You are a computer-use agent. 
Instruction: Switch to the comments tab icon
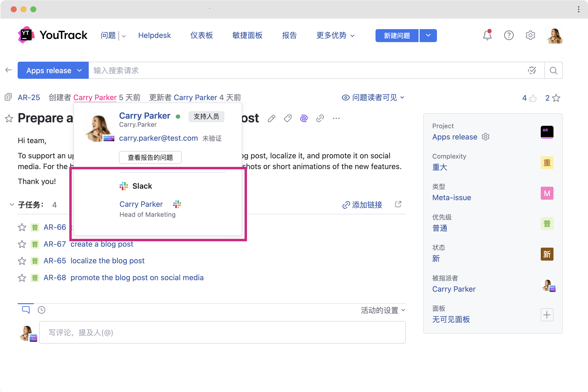pyautogui.click(x=26, y=310)
